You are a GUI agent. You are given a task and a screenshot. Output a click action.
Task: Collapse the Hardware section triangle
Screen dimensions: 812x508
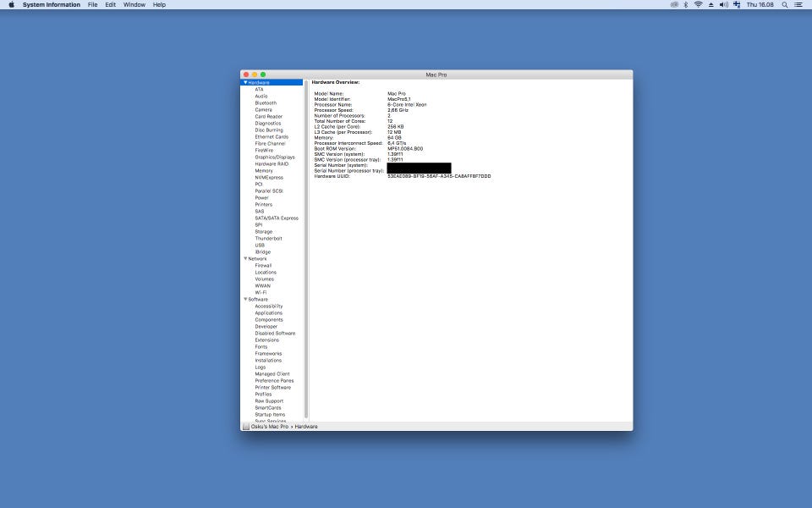[x=245, y=82]
